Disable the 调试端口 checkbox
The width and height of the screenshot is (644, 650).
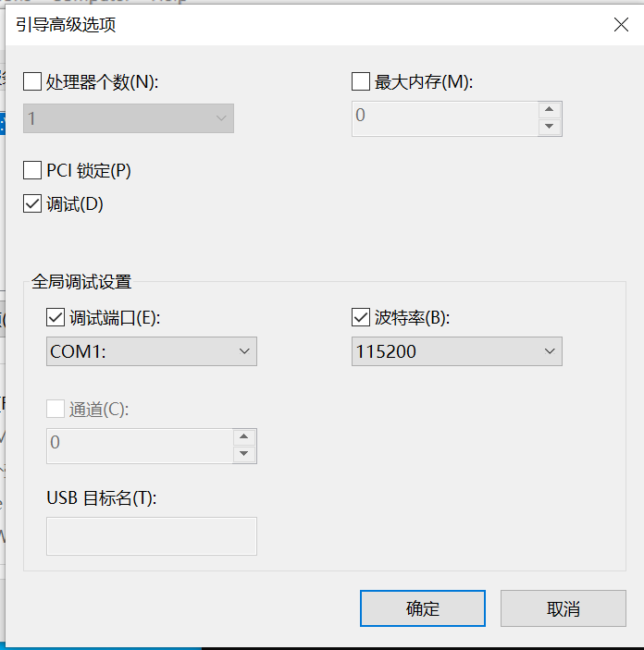(55, 318)
